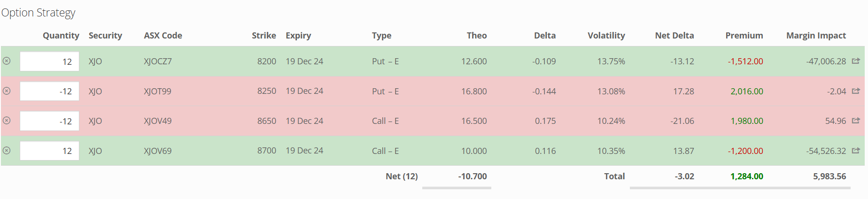The height and width of the screenshot is (199, 868).
Task: Click the Premium column header
Action: click(x=744, y=36)
